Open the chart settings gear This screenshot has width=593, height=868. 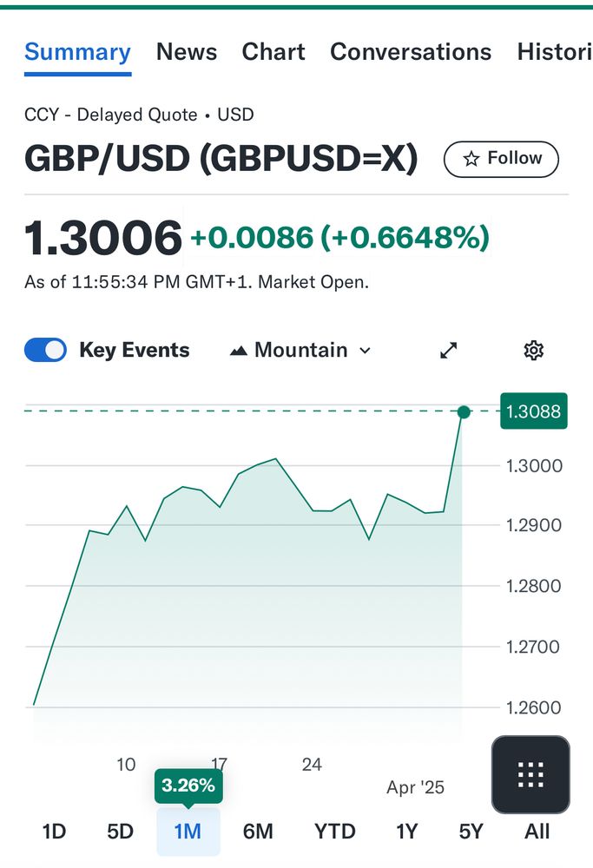point(533,350)
